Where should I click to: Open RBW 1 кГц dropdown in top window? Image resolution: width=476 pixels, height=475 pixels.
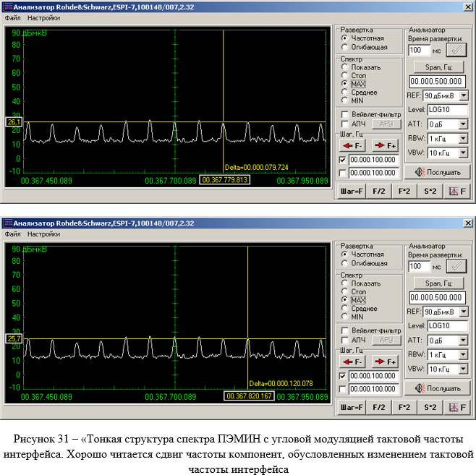[463, 139]
